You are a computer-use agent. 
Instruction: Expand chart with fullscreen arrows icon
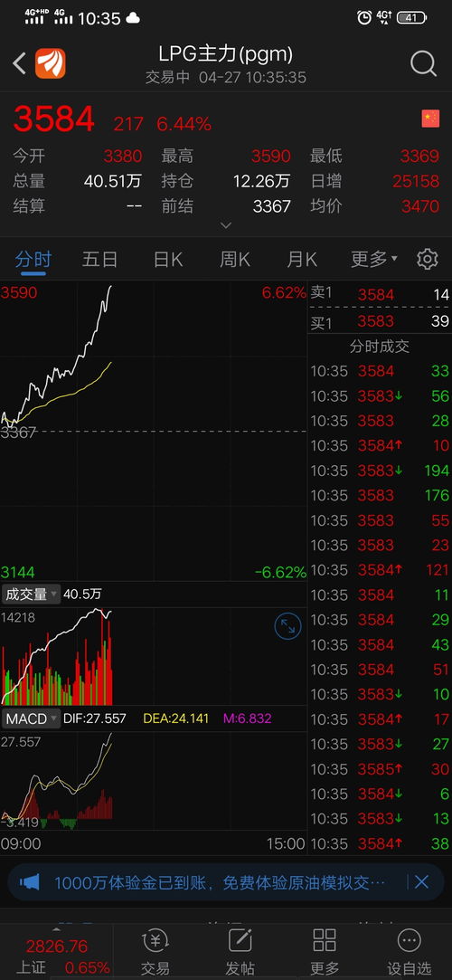(287, 626)
